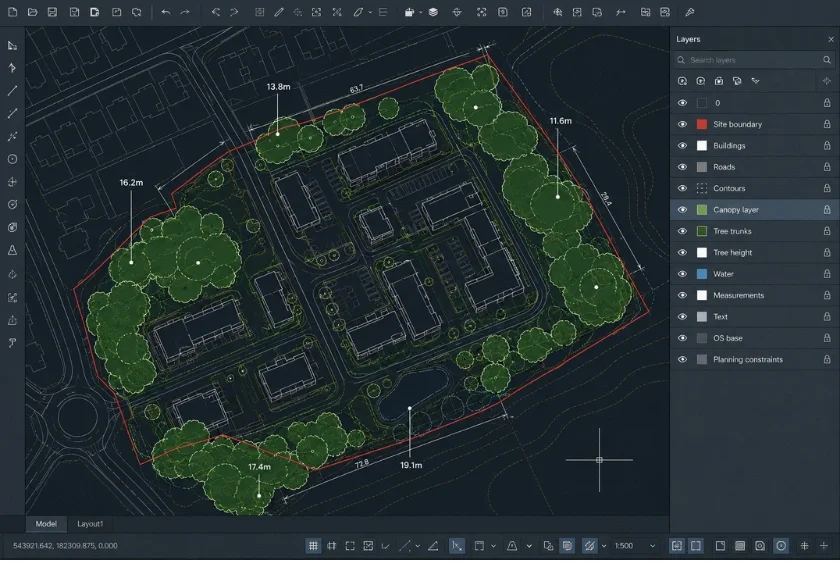Open dropdown after the diagonal-striped status icon

point(604,546)
